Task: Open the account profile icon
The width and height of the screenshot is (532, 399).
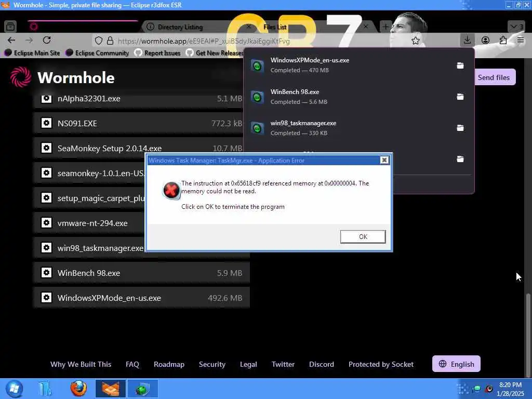Action: (x=486, y=41)
